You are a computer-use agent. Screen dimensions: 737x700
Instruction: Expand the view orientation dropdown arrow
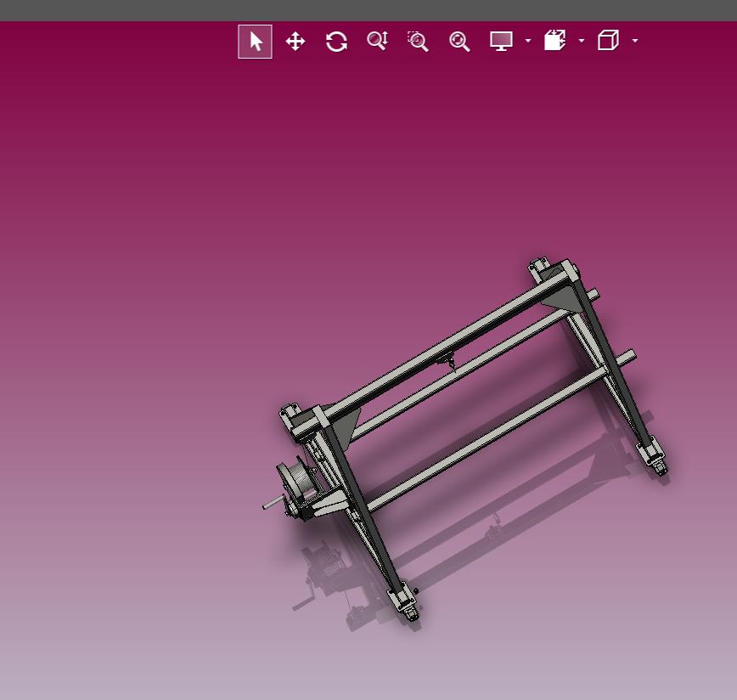pos(635,41)
